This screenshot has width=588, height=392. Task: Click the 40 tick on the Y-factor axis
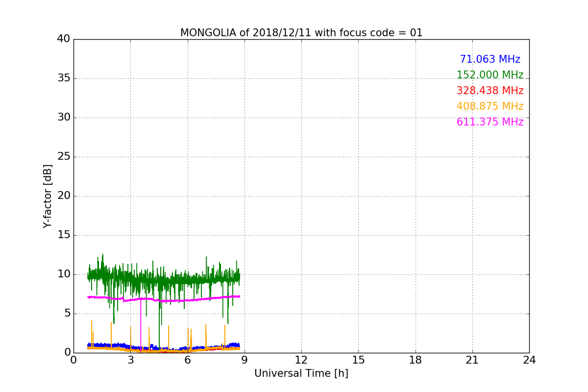tap(64, 39)
